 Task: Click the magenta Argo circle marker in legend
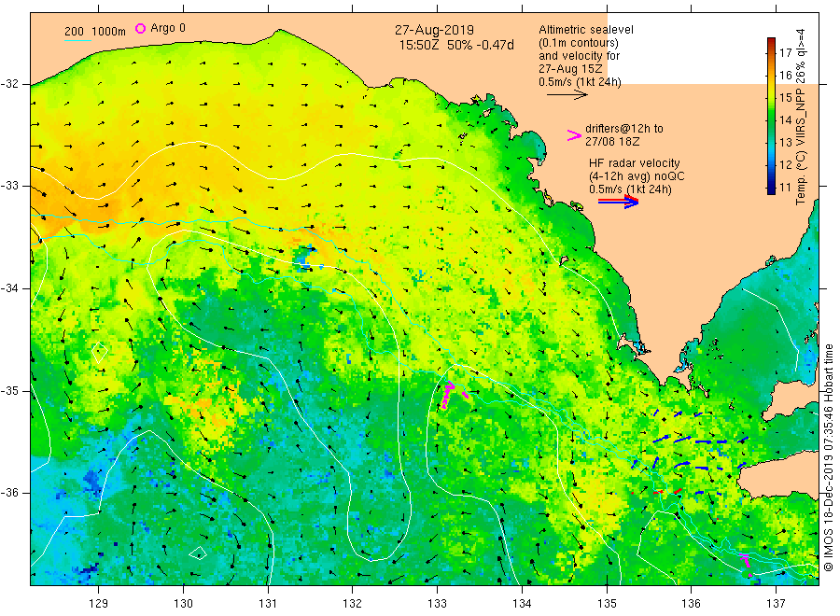coord(140,28)
